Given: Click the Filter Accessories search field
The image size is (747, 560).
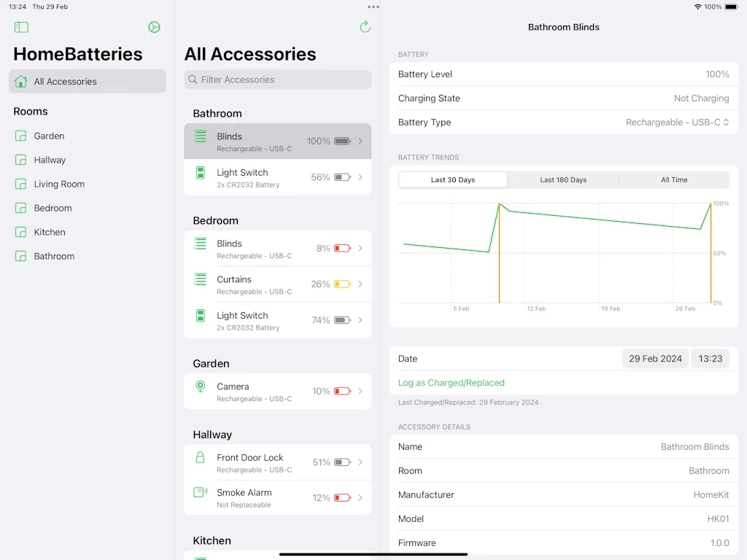Looking at the screenshot, I should [x=277, y=79].
